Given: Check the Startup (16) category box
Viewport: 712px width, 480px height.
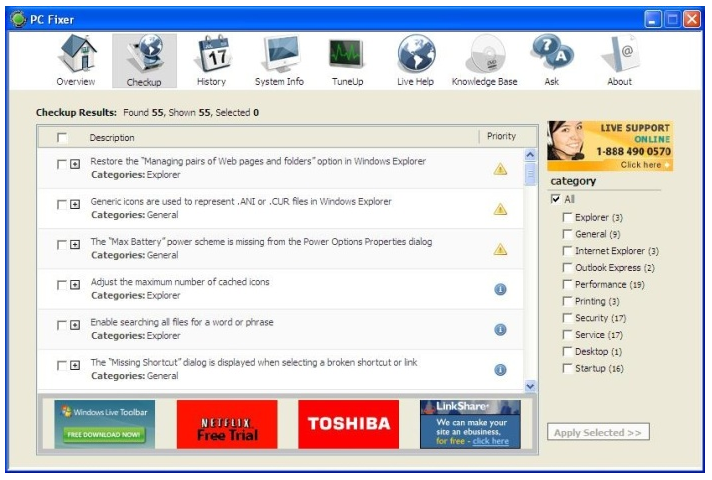Looking at the screenshot, I should click(x=567, y=368).
